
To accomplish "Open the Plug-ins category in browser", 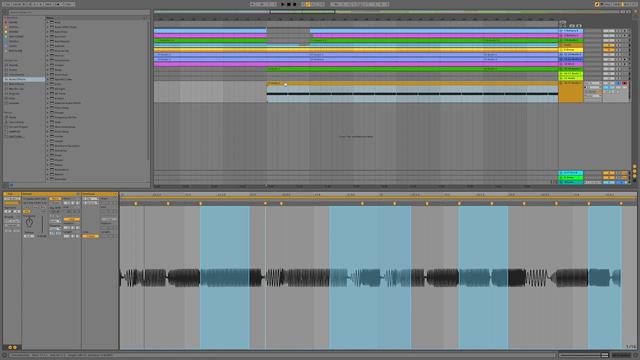I will coord(14,93).
